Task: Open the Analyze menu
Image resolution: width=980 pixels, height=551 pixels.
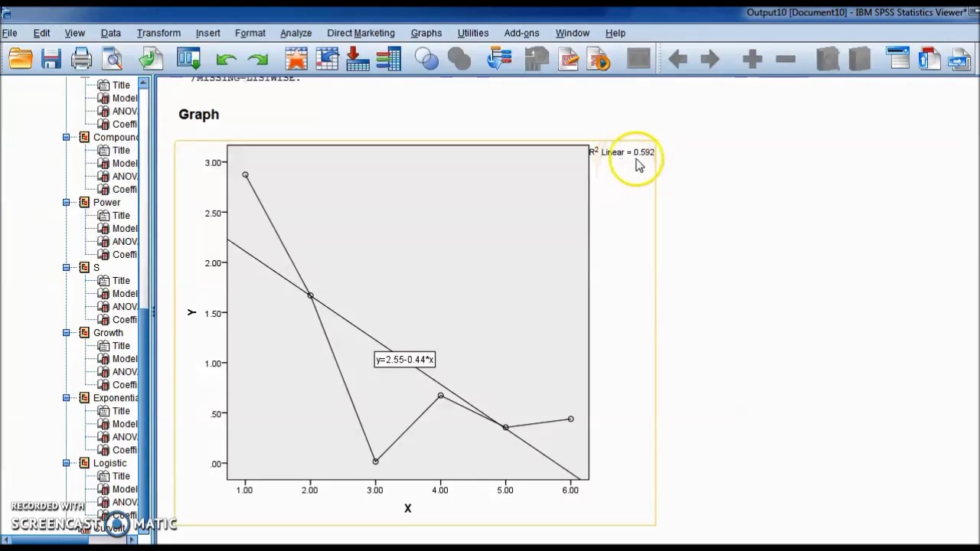Action: pyautogui.click(x=296, y=33)
